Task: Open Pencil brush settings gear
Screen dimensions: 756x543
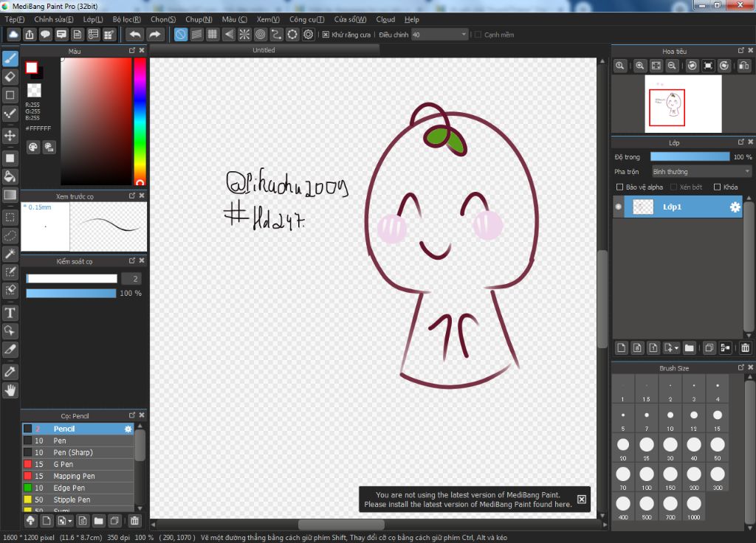Action: (128, 429)
